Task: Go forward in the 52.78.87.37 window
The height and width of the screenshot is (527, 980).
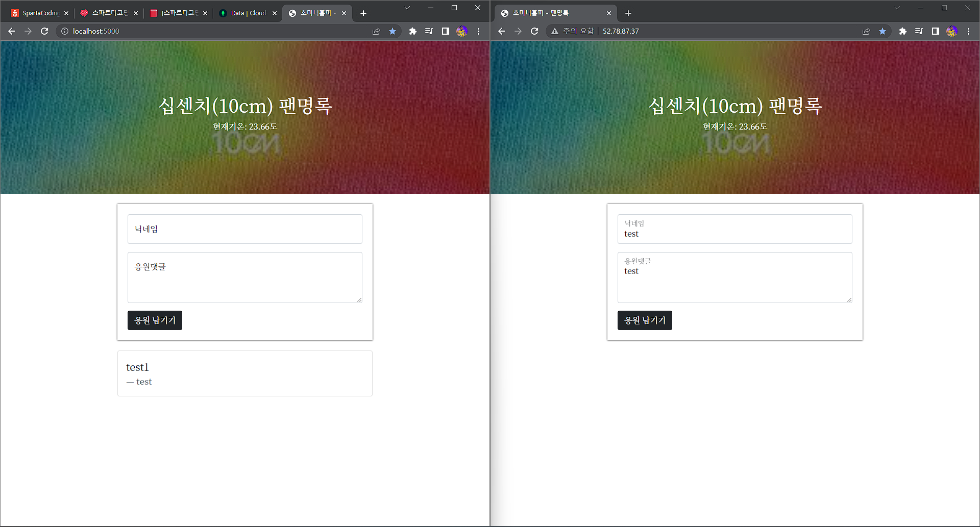Action: coord(518,31)
